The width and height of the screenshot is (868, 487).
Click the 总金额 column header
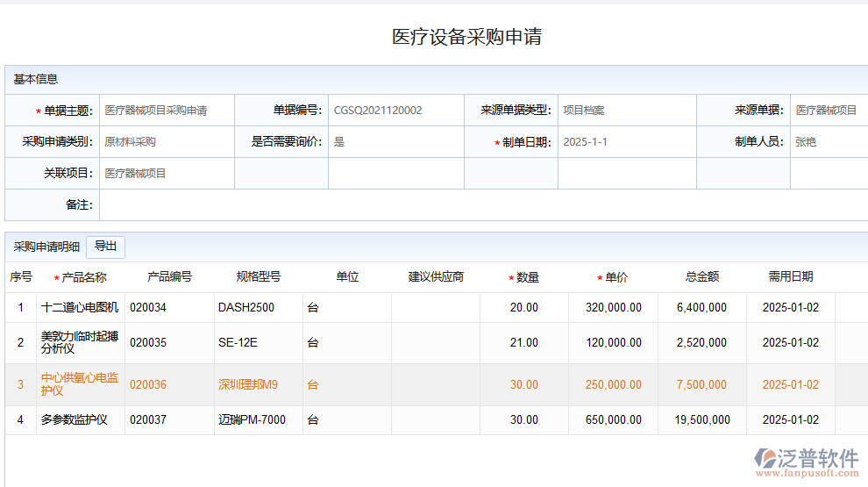click(701, 277)
